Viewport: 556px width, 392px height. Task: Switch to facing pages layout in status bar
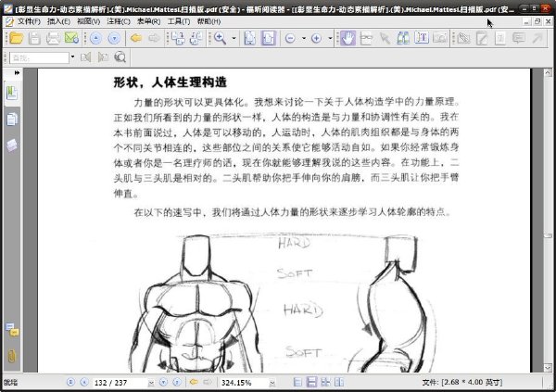pos(339,382)
